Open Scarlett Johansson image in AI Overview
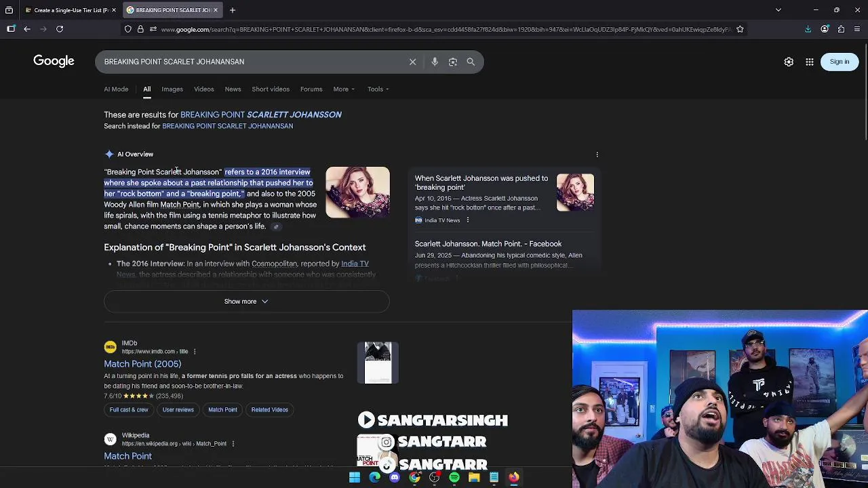This screenshot has width=868, height=488. pos(357,192)
